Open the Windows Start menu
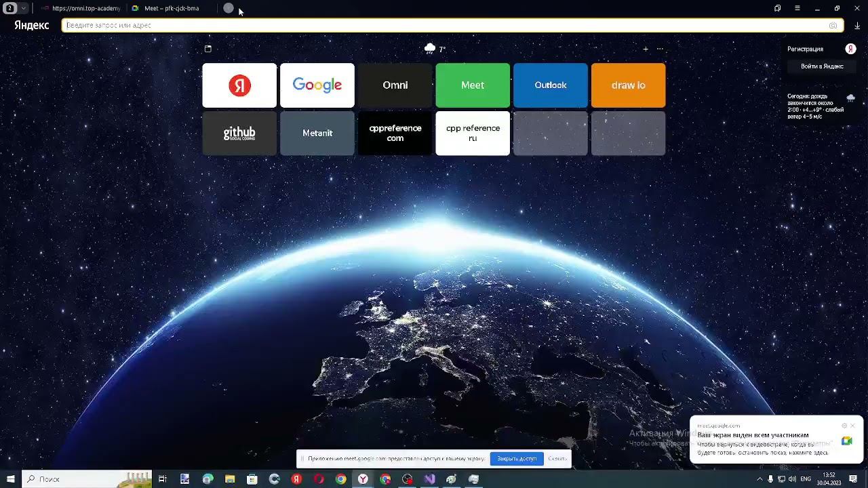 pos(10,479)
